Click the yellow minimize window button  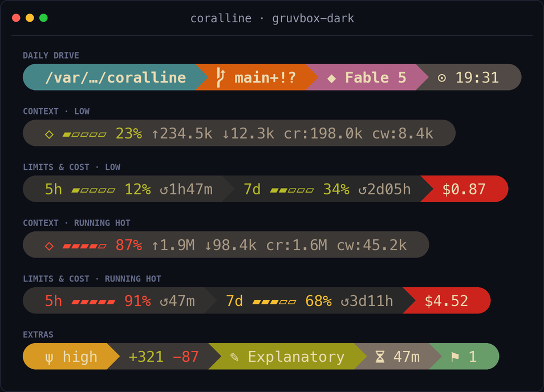pyautogui.click(x=30, y=18)
